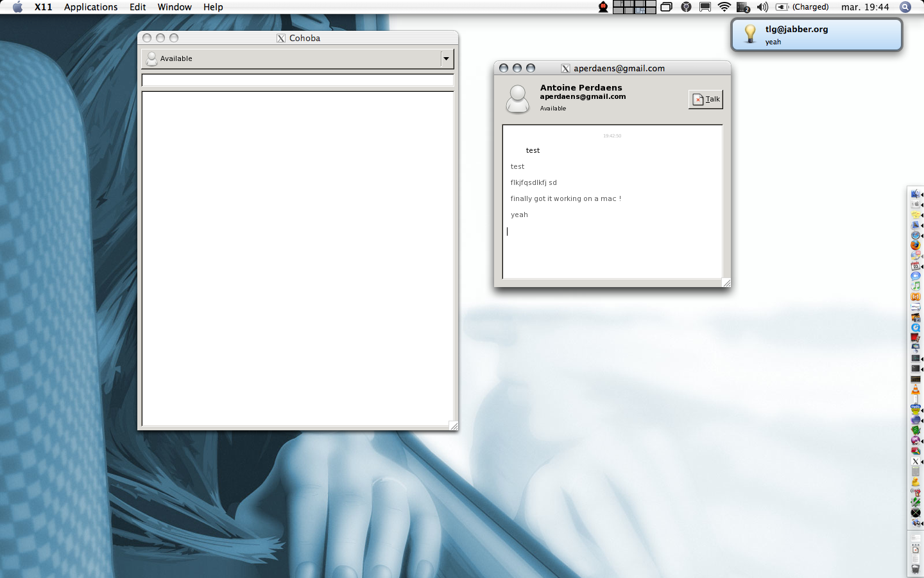Open the Apple menu

tap(17, 7)
